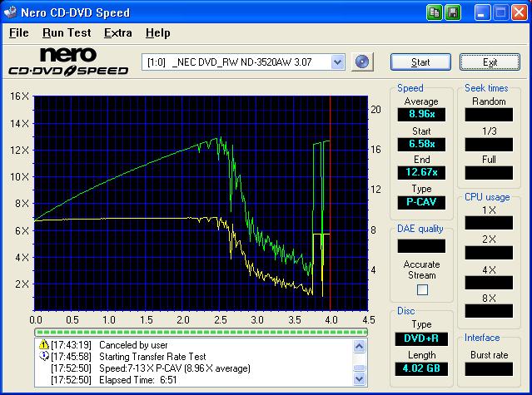532x395 pixels.
Task: Click the disc length value 4.02 GB
Action: 421,368
